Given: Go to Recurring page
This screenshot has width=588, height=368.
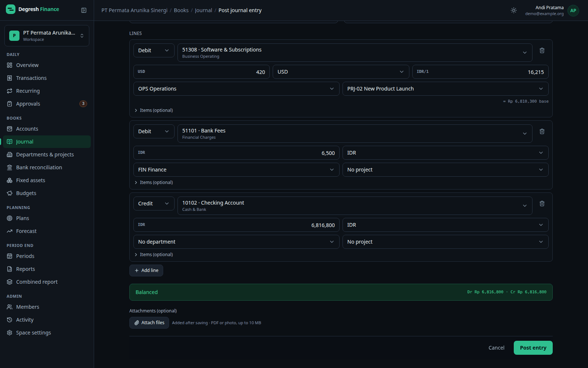Looking at the screenshot, I should point(47,91).
